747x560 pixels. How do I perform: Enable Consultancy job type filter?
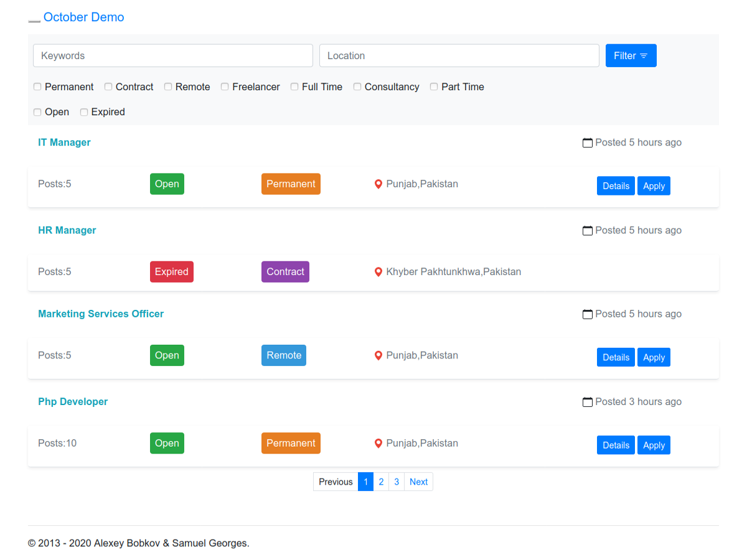pyautogui.click(x=357, y=87)
